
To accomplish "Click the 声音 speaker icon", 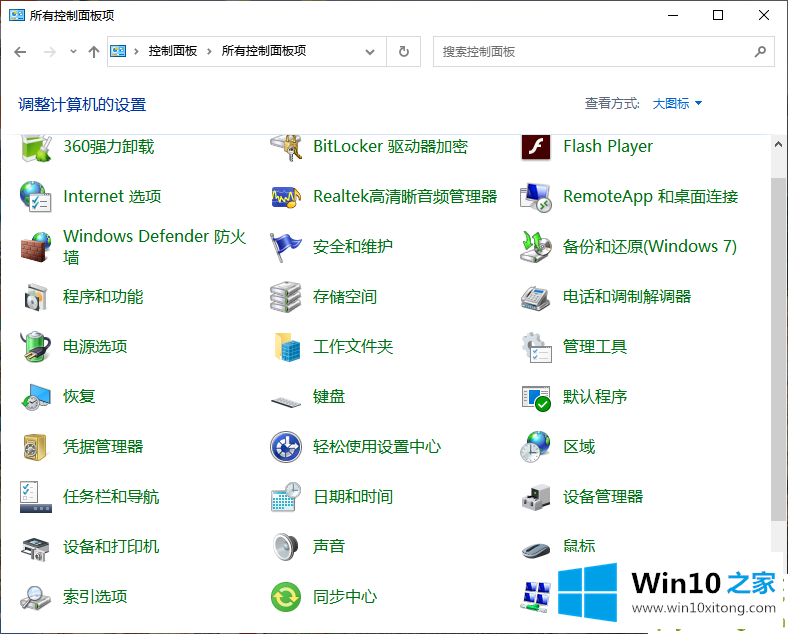I will pyautogui.click(x=285, y=547).
